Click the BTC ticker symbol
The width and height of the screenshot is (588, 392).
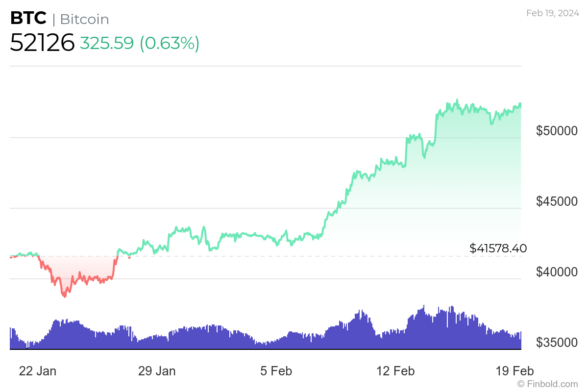(x=28, y=19)
